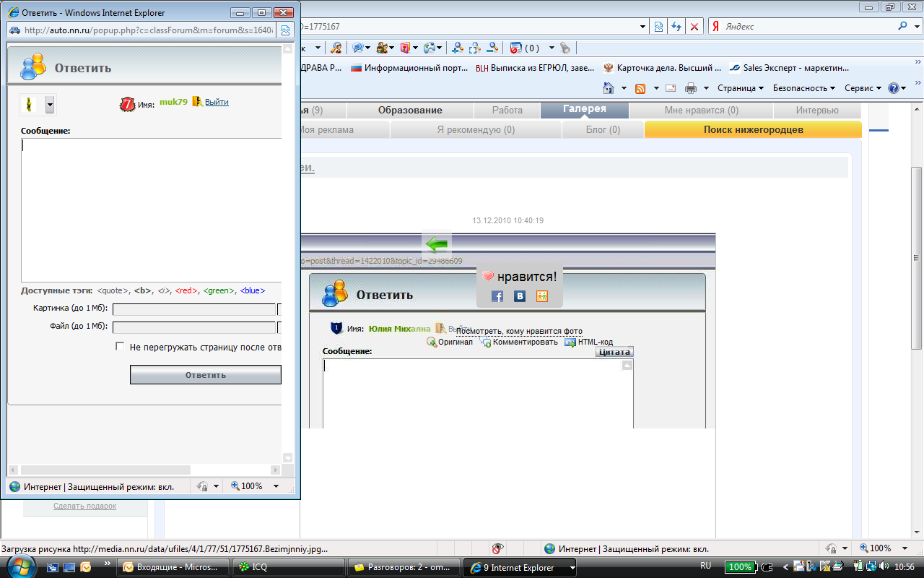Open the Я рекомендую (0) tab
924x578 pixels.
pos(476,130)
